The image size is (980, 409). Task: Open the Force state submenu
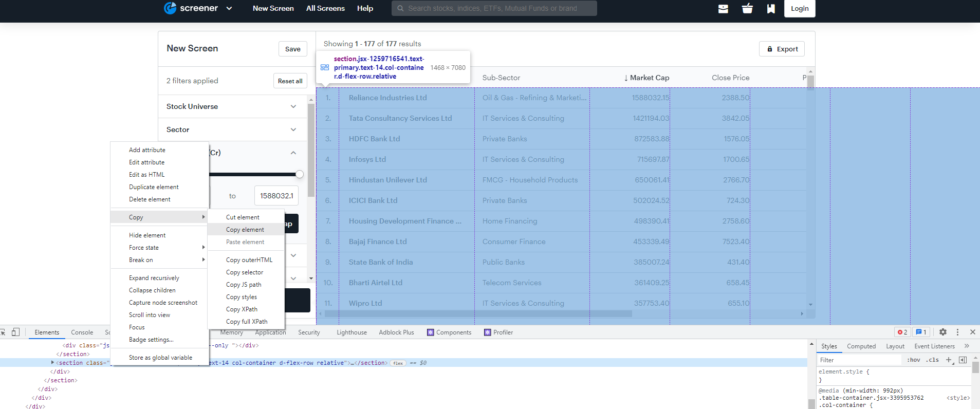160,248
